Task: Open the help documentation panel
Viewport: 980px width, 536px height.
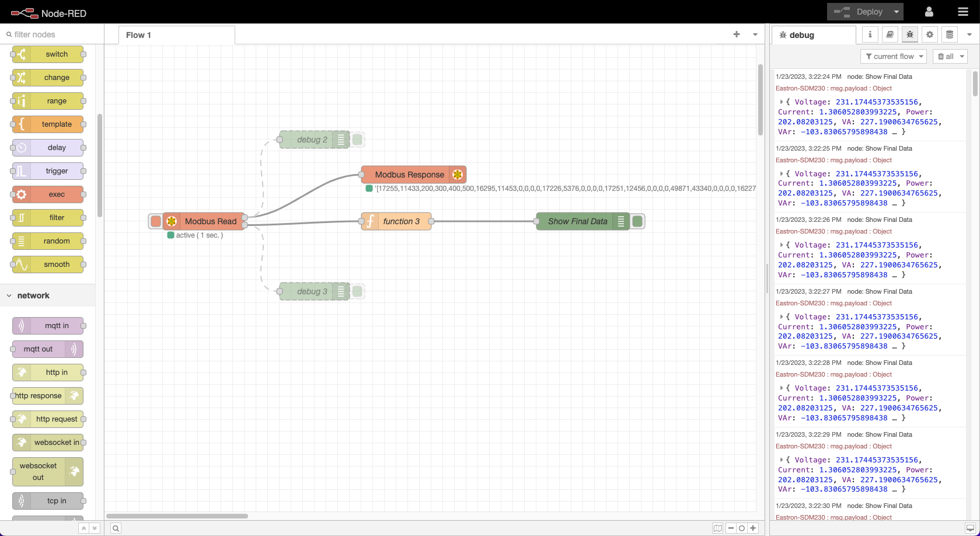Action: [890, 34]
